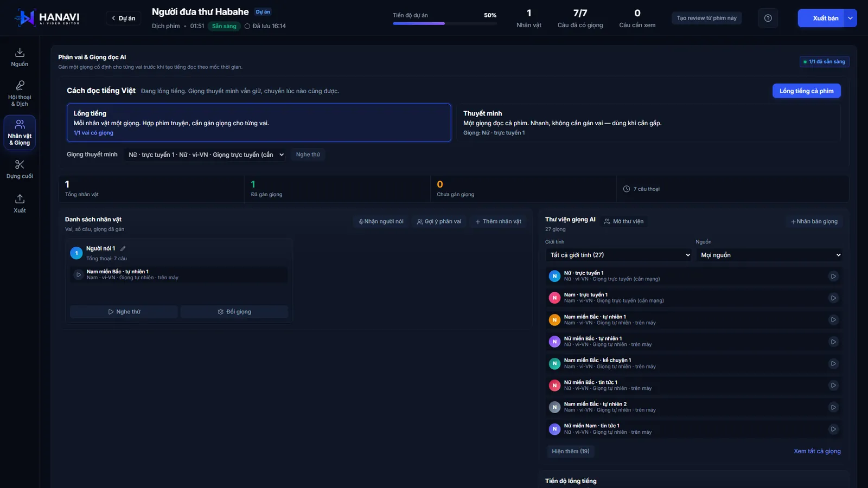Click Lồng tiếng cả phim button

(x=806, y=91)
